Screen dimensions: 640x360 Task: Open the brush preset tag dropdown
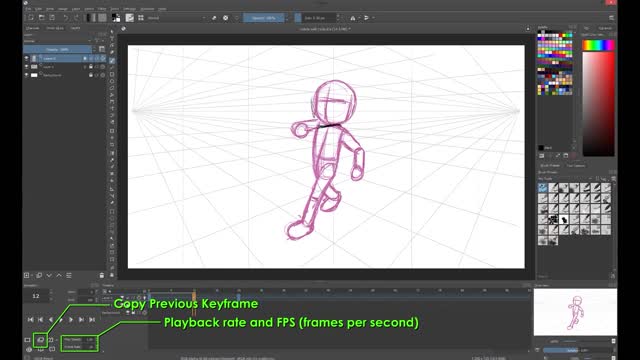565,179
